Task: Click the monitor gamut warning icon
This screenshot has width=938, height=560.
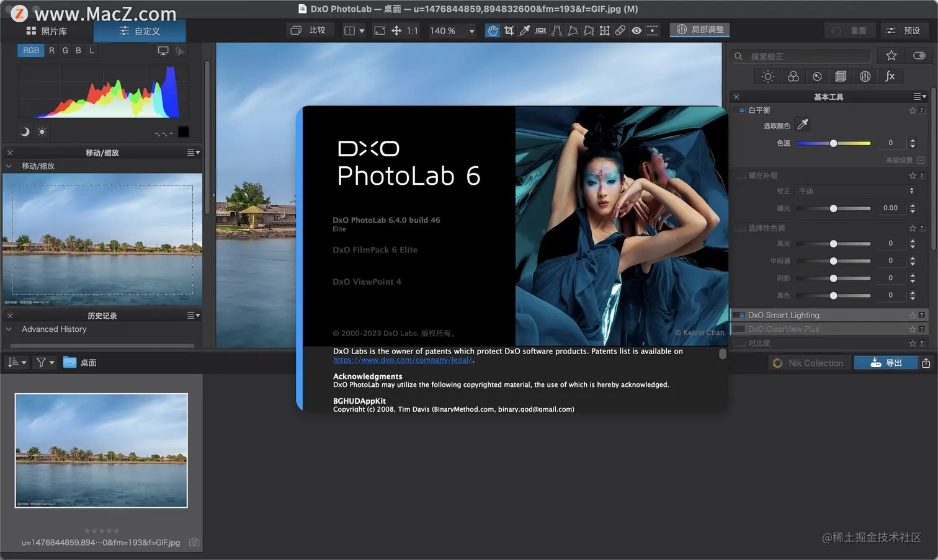Action: tap(163, 51)
